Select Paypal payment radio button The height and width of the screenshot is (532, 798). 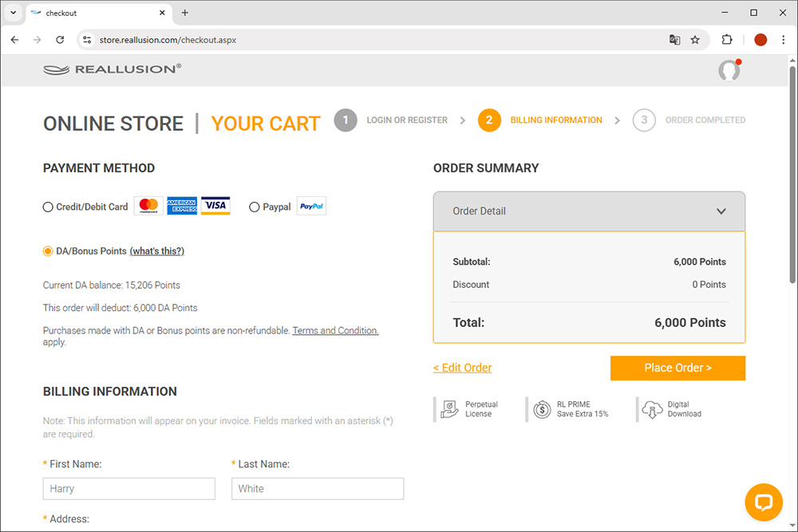pos(255,207)
